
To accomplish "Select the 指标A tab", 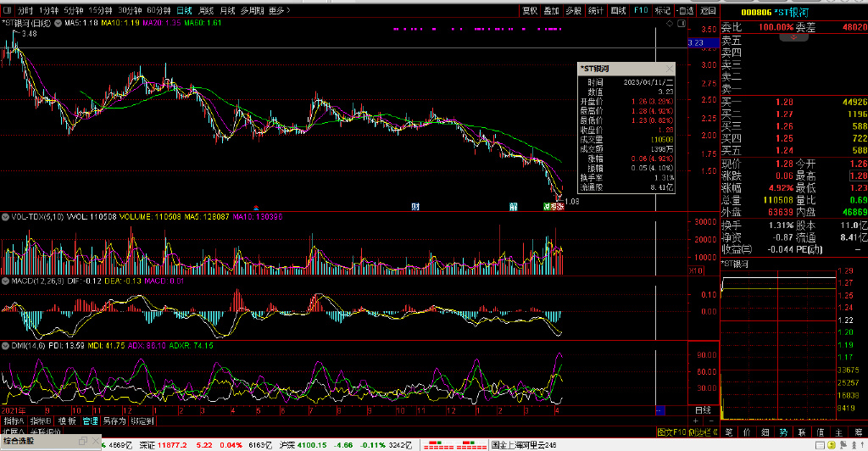I will (x=14, y=421).
